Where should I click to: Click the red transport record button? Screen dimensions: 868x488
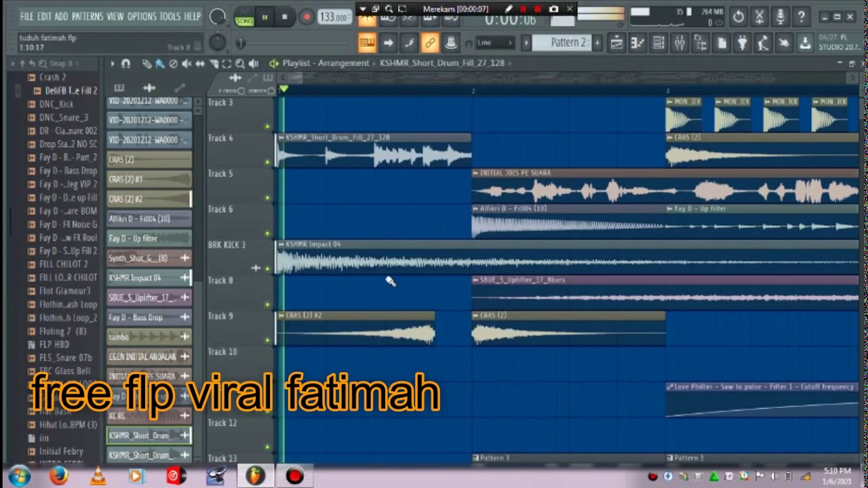tap(307, 17)
